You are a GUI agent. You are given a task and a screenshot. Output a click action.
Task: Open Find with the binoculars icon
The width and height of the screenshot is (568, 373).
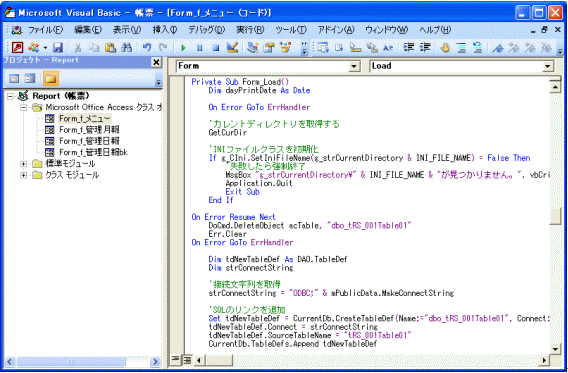click(127, 47)
